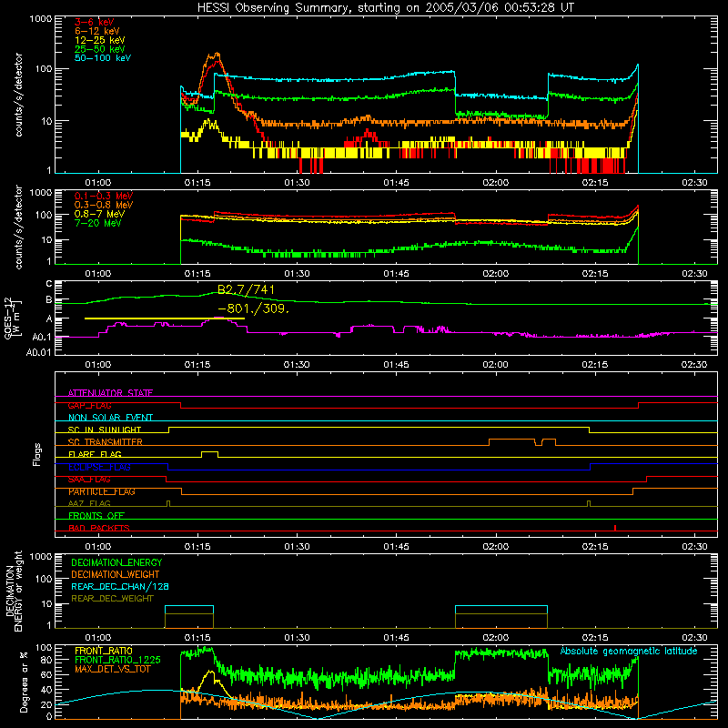Screen dimensions: 728x728
Task: Select the 25-50 keV legend label
Action: pos(100,49)
